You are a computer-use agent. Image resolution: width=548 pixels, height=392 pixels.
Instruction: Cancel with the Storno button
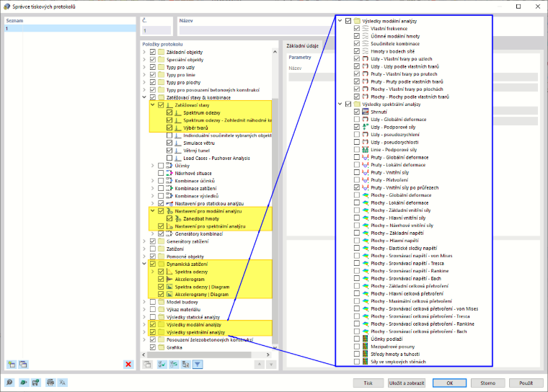487,383
